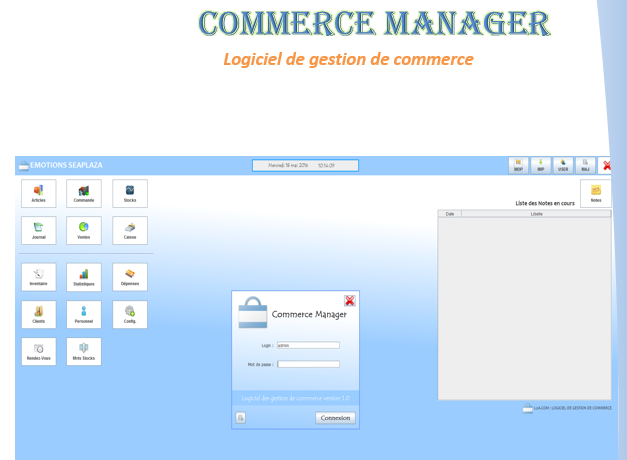Image resolution: width=627 pixels, height=460 pixels.
Task: Open the Notes button
Action: pos(596,194)
